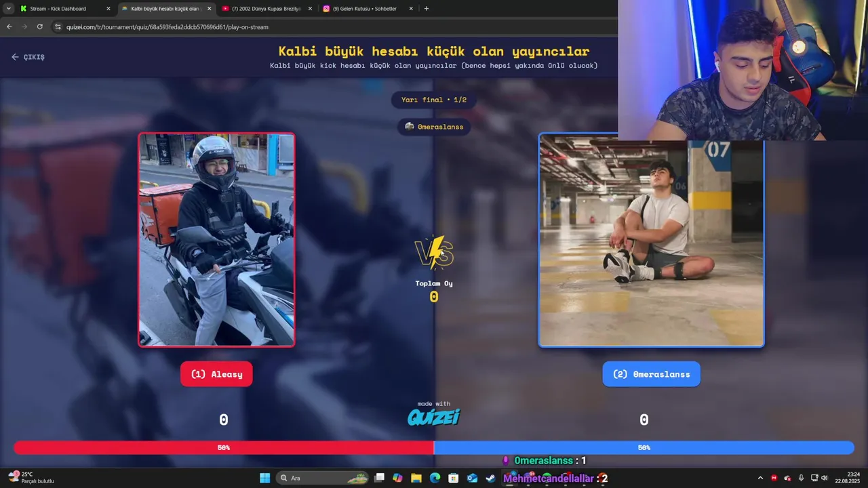This screenshot has height=488, width=868.
Task: Open Microsoft Edge from the taskbar
Action: click(435, 478)
